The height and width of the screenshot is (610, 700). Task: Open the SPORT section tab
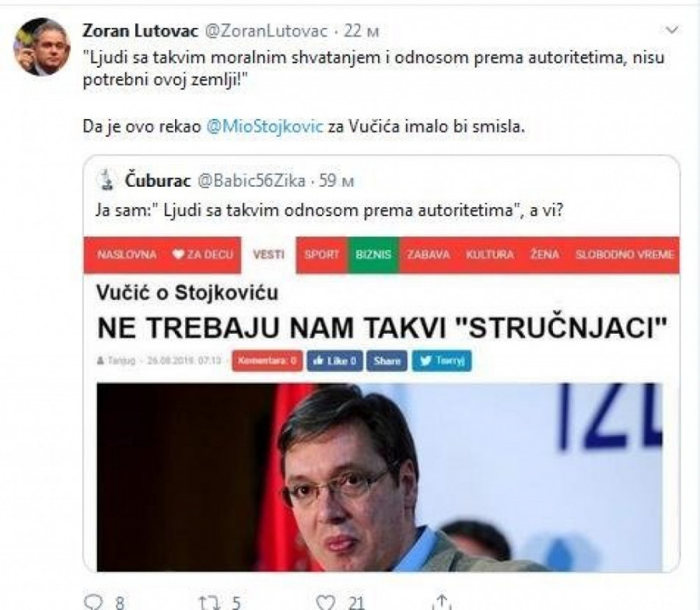tap(321, 254)
